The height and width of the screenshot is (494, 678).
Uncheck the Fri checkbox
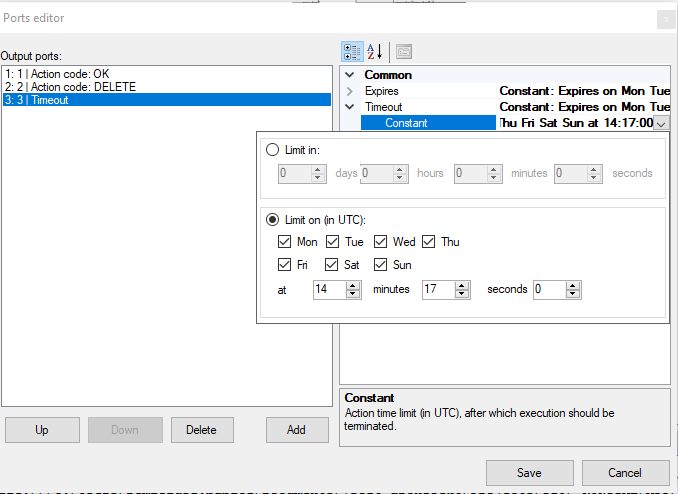point(284,264)
